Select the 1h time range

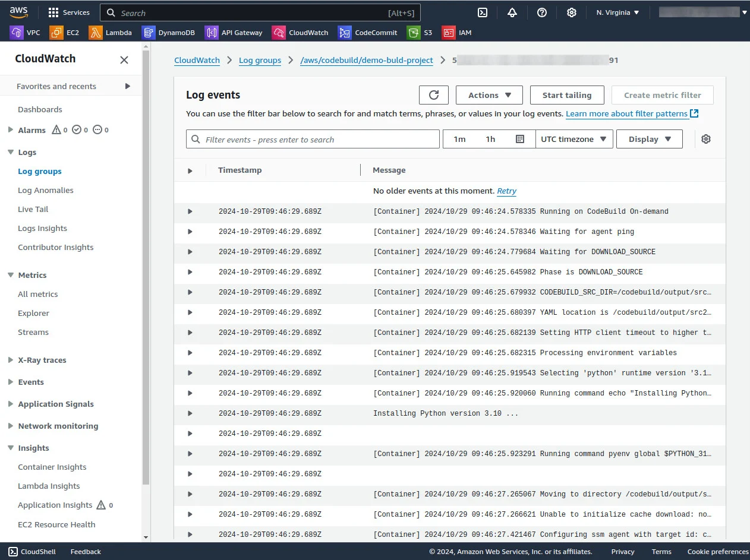click(490, 139)
